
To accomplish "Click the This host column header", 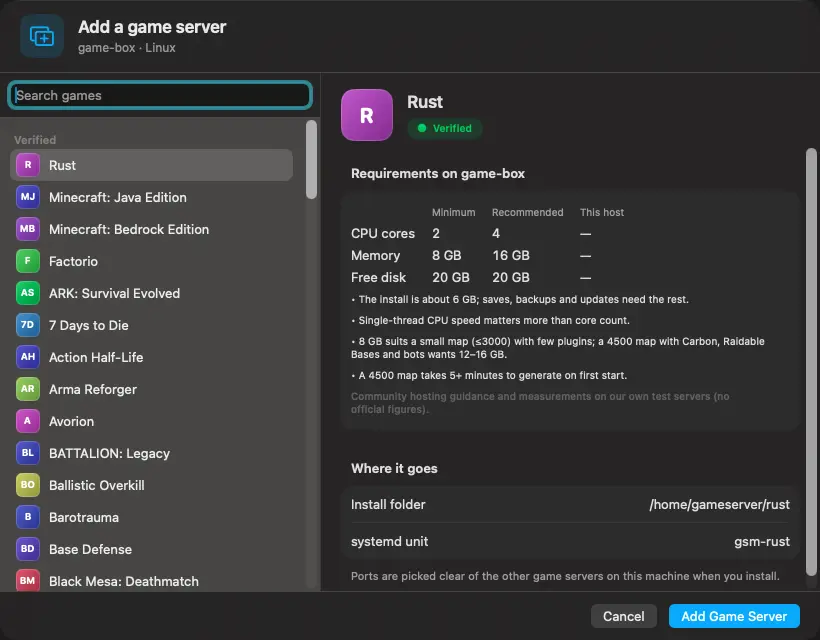I will (x=601, y=212).
